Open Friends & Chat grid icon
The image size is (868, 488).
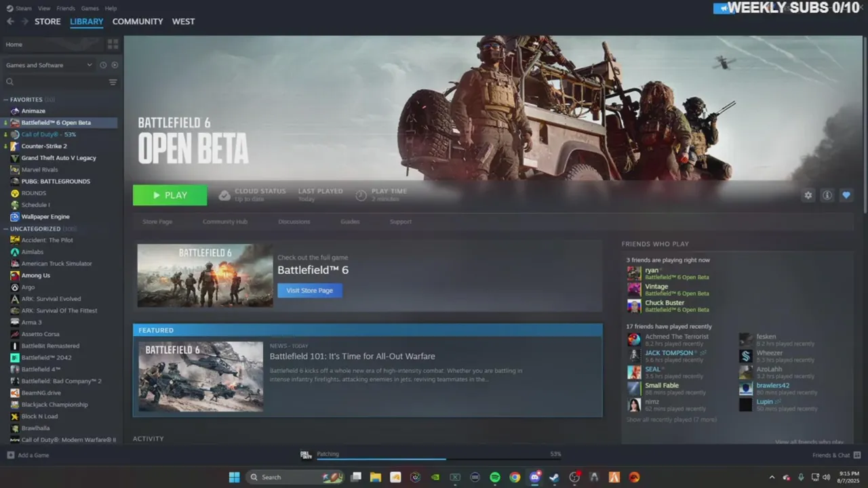857,455
